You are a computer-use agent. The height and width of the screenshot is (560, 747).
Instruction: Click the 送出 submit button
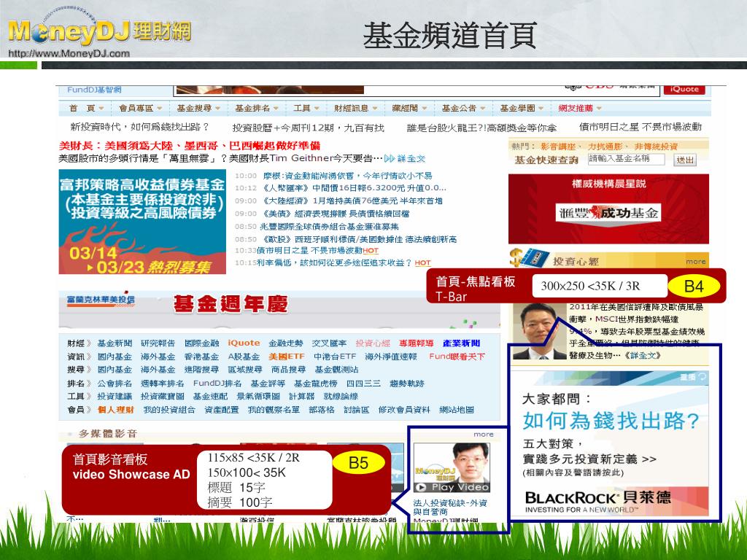(x=685, y=160)
